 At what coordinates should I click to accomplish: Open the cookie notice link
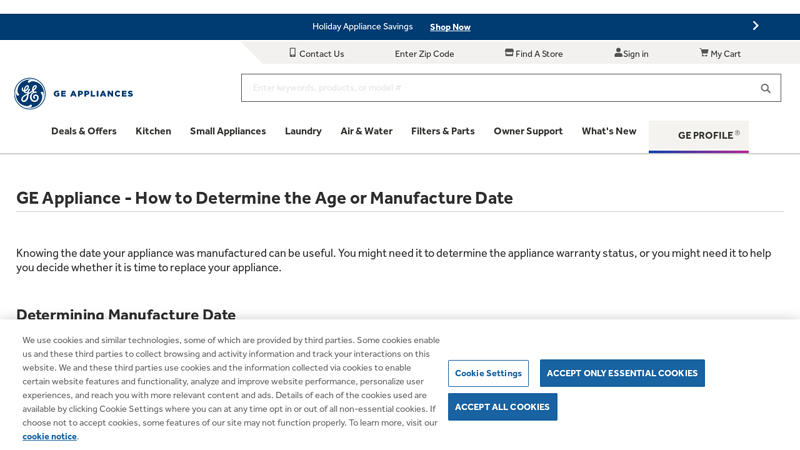click(49, 436)
